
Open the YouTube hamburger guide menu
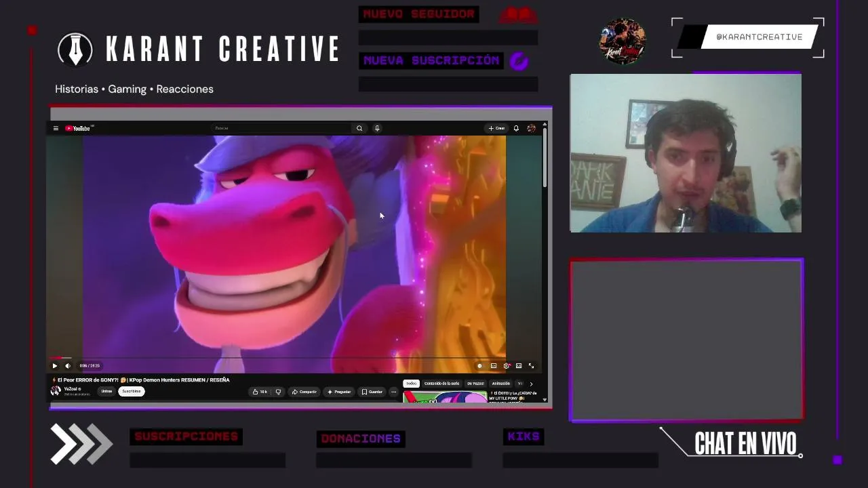tap(56, 128)
